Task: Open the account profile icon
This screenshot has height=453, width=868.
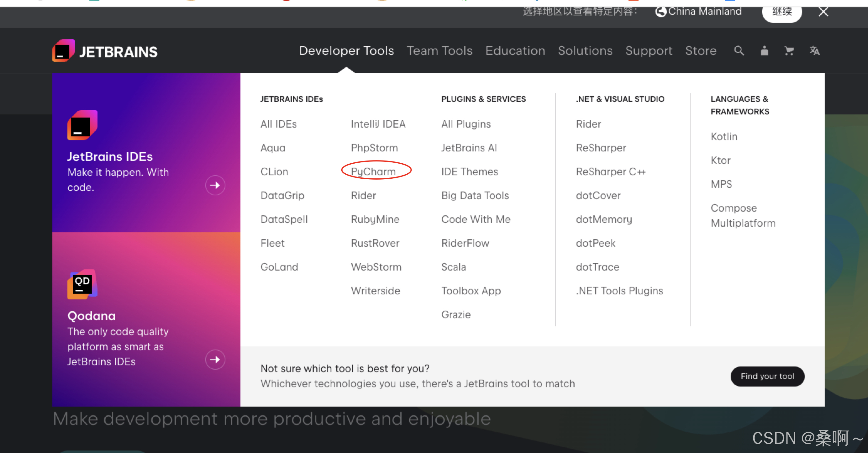Action: click(764, 51)
